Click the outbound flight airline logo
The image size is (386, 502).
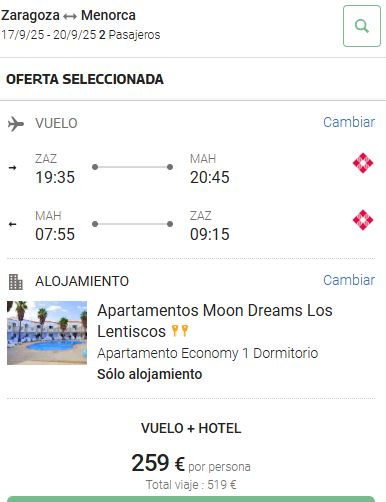point(363,163)
